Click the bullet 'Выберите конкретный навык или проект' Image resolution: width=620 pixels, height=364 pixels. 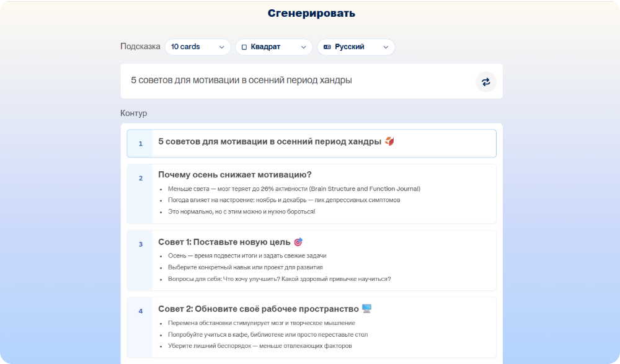pos(245,267)
